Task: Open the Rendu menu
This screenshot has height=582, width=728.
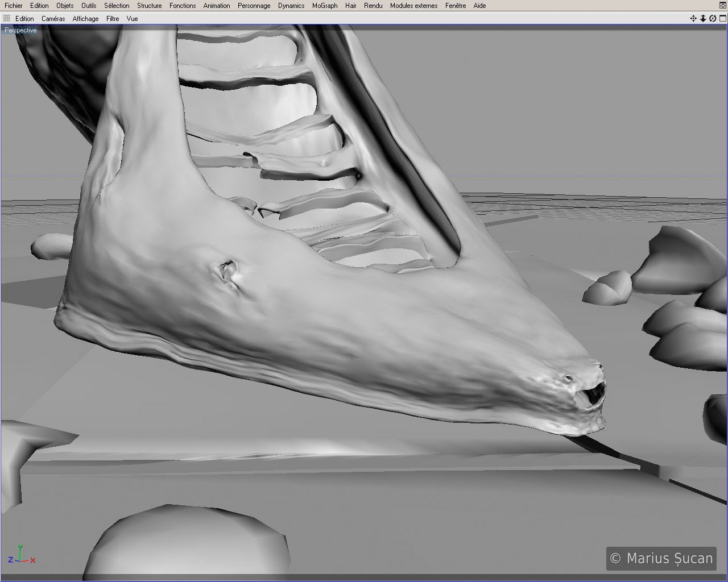Action: 373,6
